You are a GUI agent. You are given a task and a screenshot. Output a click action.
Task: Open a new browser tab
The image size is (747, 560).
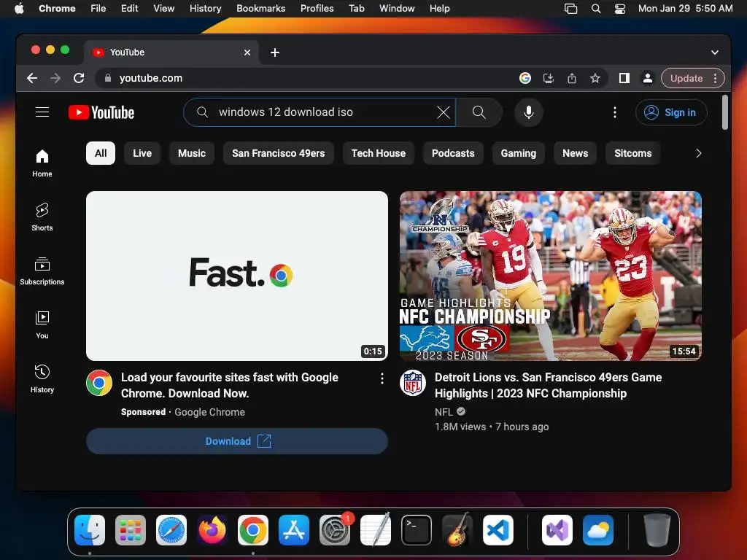tap(275, 52)
